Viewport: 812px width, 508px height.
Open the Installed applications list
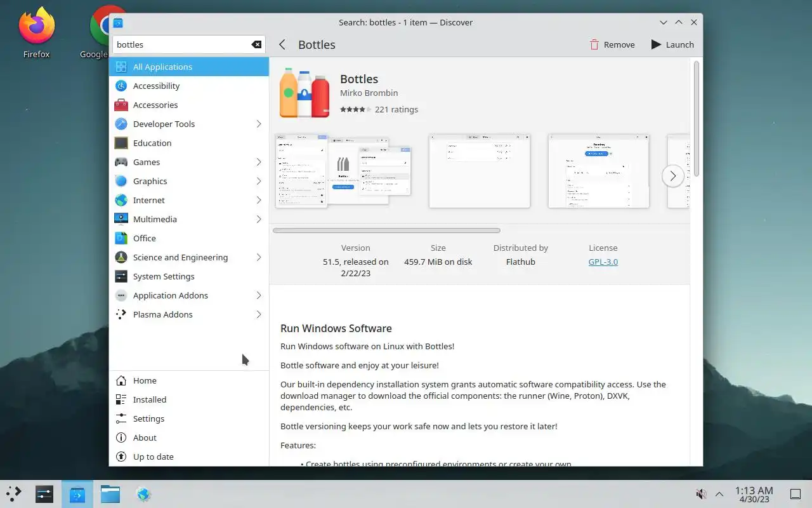pos(189,399)
